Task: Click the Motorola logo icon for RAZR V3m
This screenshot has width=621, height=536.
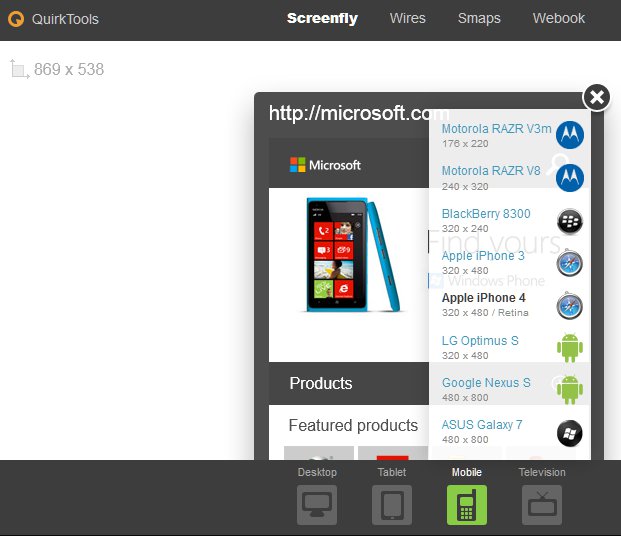Action: [x=570, y=135]
